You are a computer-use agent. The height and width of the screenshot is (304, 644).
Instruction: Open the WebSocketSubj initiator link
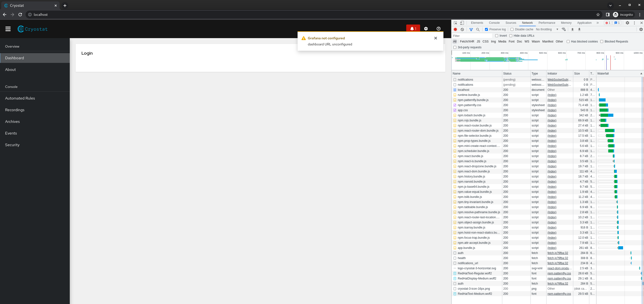(x=559, y=80)
